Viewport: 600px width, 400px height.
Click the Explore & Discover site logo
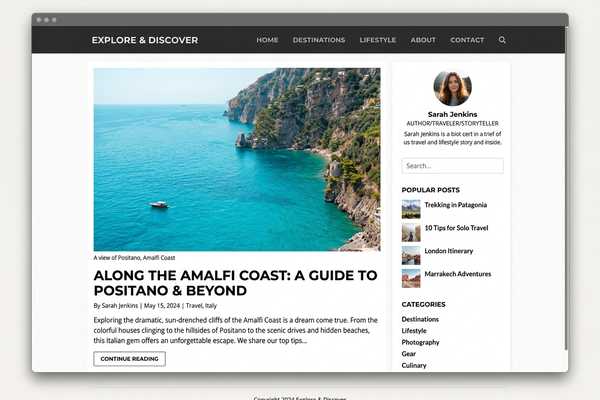coord(145,40)
